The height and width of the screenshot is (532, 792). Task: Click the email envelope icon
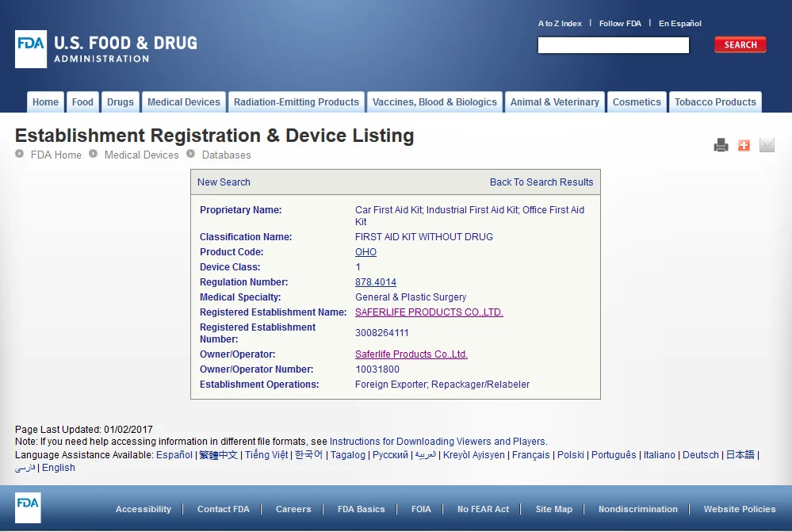[x=767, y=145]
